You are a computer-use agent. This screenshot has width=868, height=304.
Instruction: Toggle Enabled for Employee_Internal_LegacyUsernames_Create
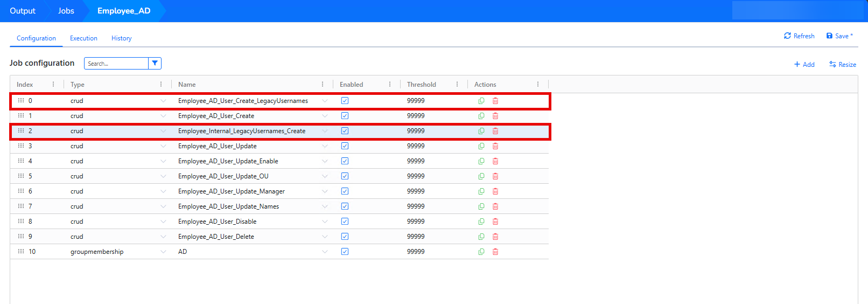pyautogui.click(x=345, y=131)
